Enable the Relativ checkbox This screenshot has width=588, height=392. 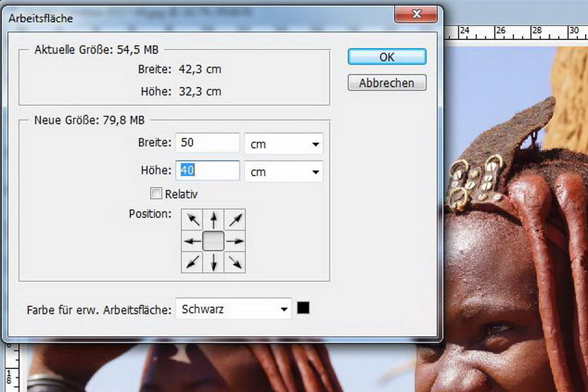(x=156, y=193)
